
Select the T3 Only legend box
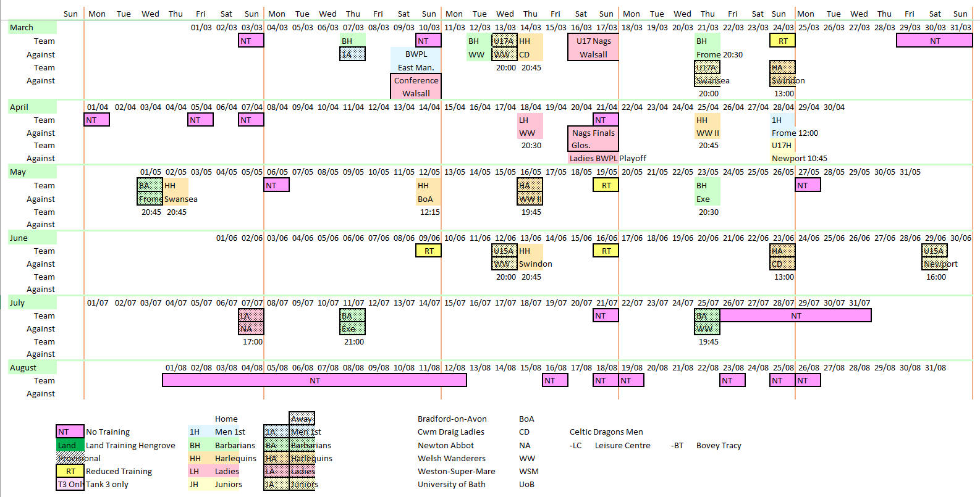[70, 485]
